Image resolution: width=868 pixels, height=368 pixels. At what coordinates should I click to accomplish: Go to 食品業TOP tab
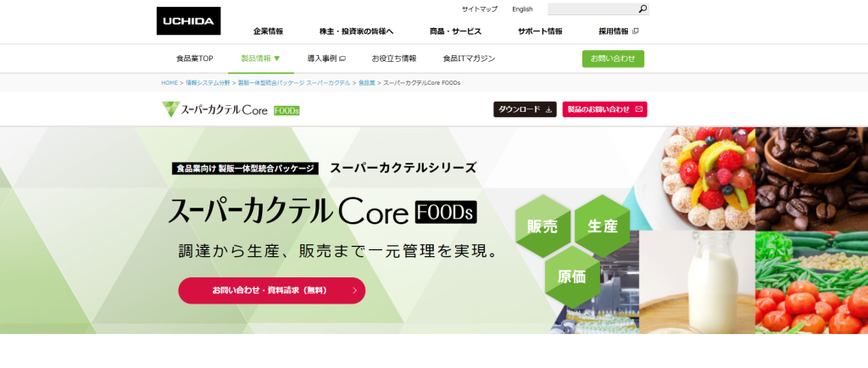click(194, 59)
